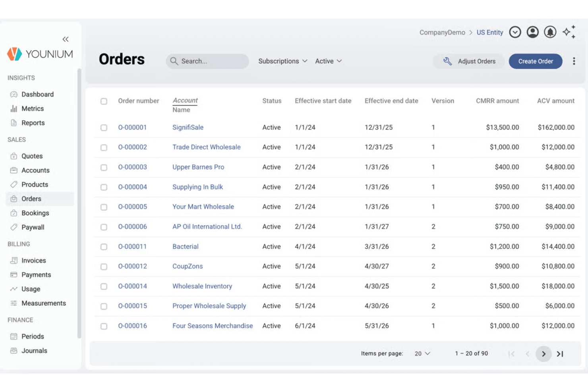The width and height of the screenshot is (588, 392).
Task: Select checkbox for order O-000012
Action: click(104, 266)
